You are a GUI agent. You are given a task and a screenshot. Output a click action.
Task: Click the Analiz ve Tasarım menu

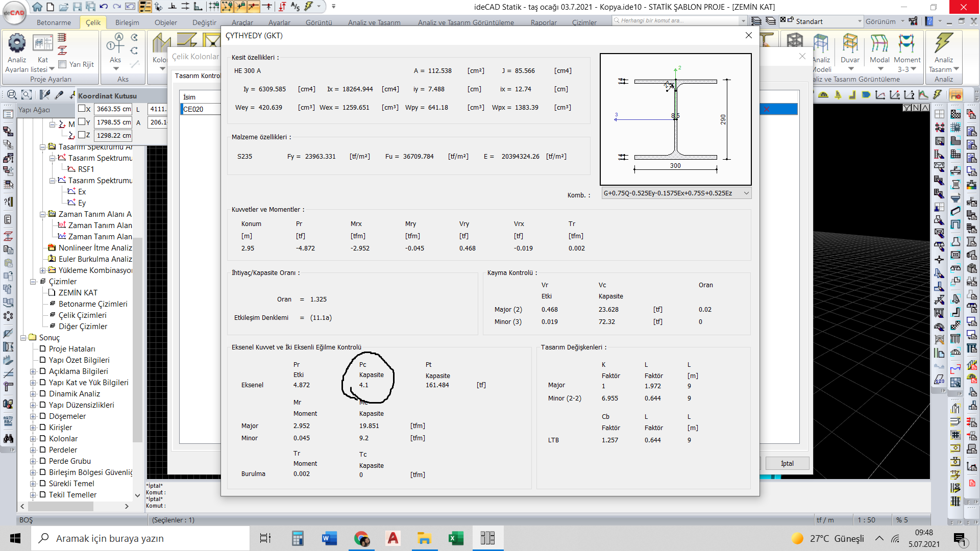(374, 22)
